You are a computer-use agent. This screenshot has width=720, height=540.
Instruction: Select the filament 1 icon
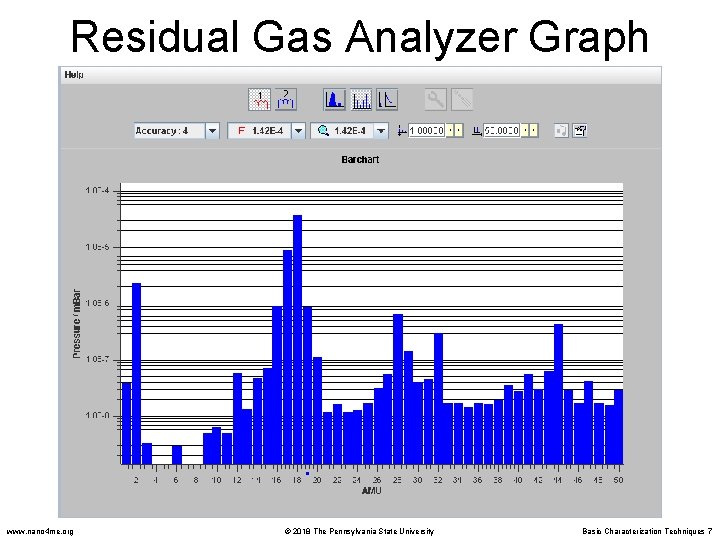click(259, 99)
